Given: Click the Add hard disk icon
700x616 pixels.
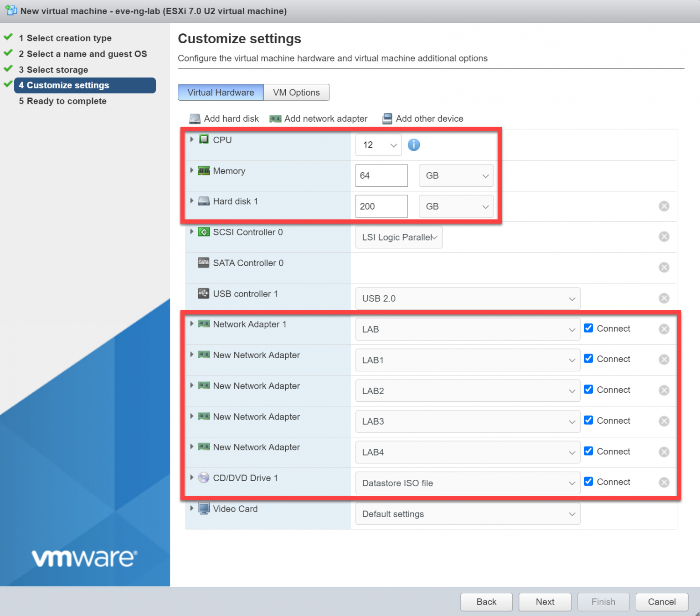Looking at the screenshot, I should point(195,119).
